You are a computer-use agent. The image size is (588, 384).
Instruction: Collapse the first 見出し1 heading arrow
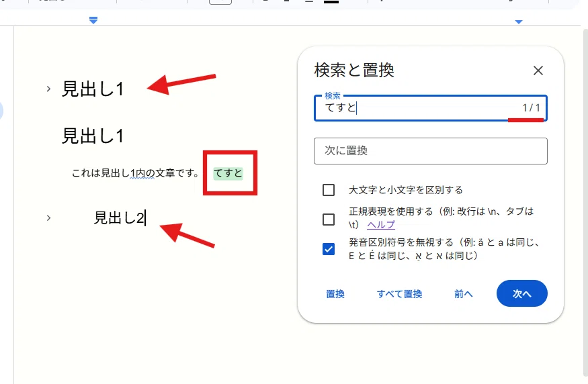[x=48, y=89]
